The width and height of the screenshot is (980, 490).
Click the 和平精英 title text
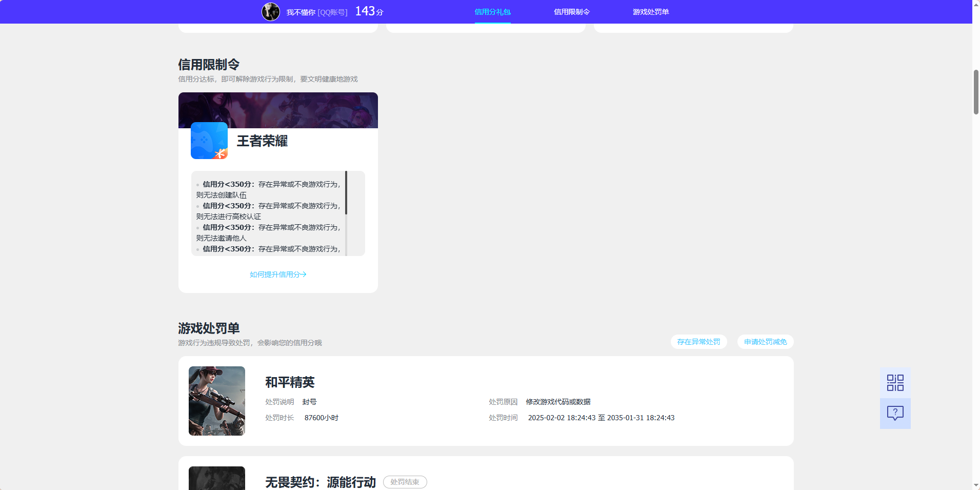pos(290,382)
